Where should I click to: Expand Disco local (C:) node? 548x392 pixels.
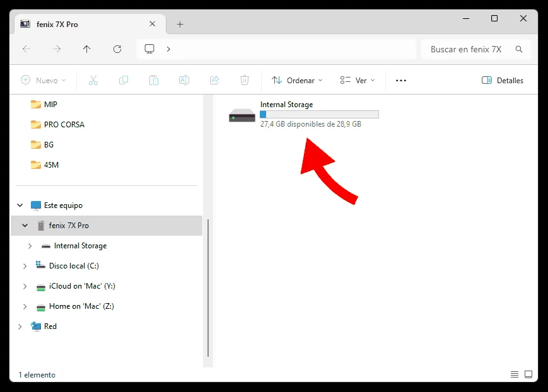[25, 266]
